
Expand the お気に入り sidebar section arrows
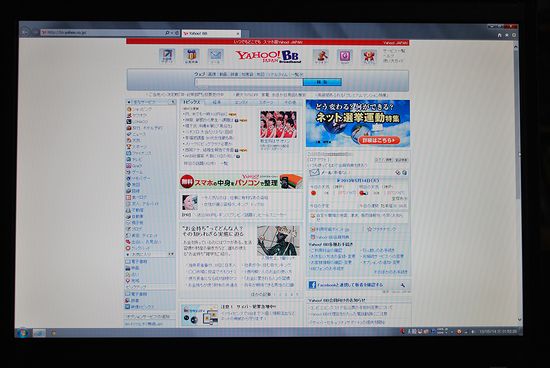tap(171, 254)
